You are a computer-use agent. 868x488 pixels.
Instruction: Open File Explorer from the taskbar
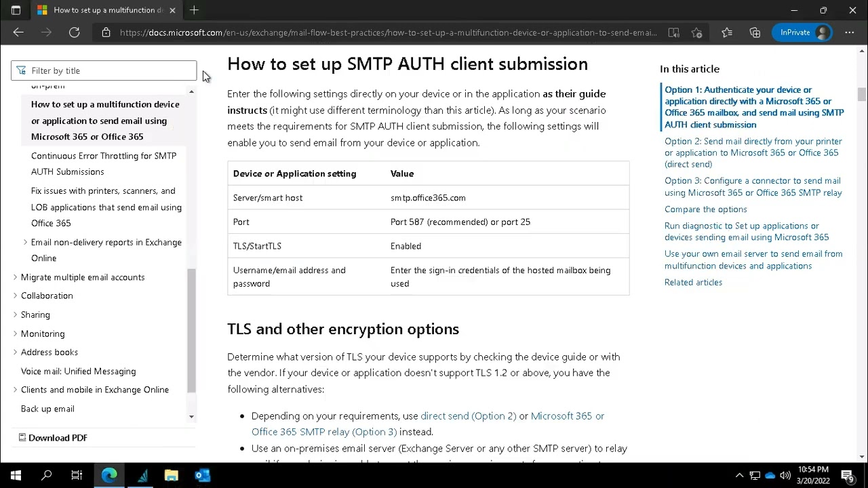point(171,476)
